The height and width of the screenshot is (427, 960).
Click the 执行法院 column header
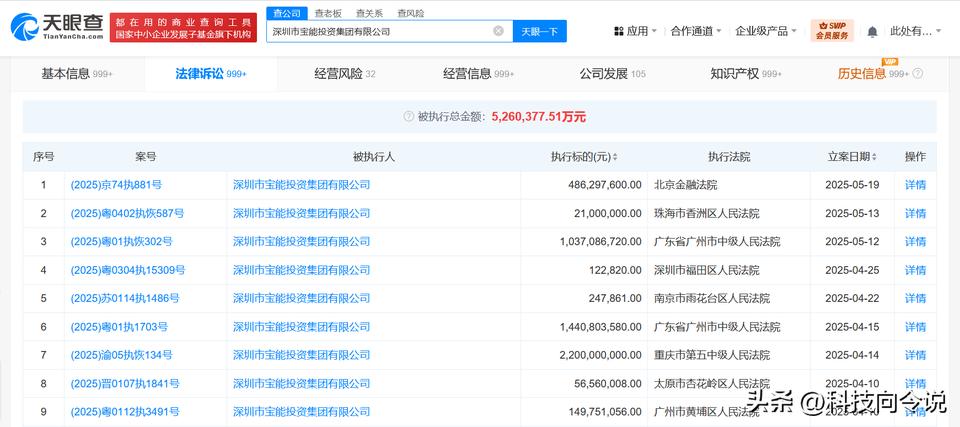729,157
